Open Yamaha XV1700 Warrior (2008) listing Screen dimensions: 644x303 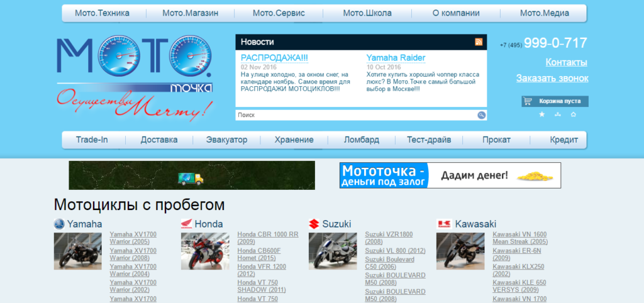[x=133, y=254]
